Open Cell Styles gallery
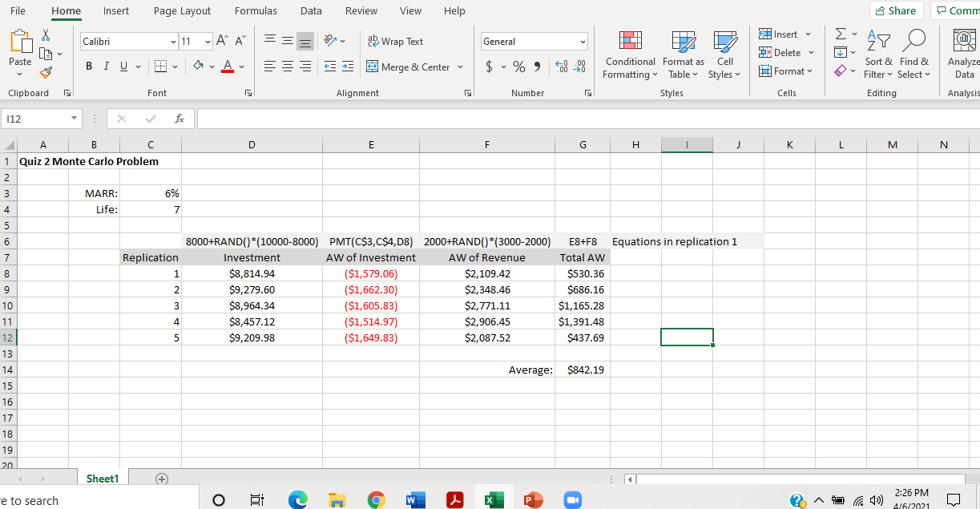This screenshot has height=509, width=980. tap(725, 55)
